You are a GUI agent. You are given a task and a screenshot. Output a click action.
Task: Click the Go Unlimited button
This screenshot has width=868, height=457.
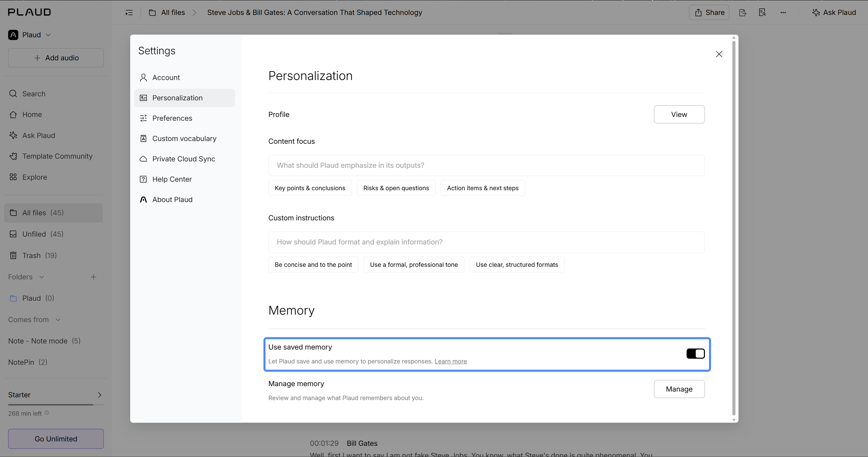(56, 439)
